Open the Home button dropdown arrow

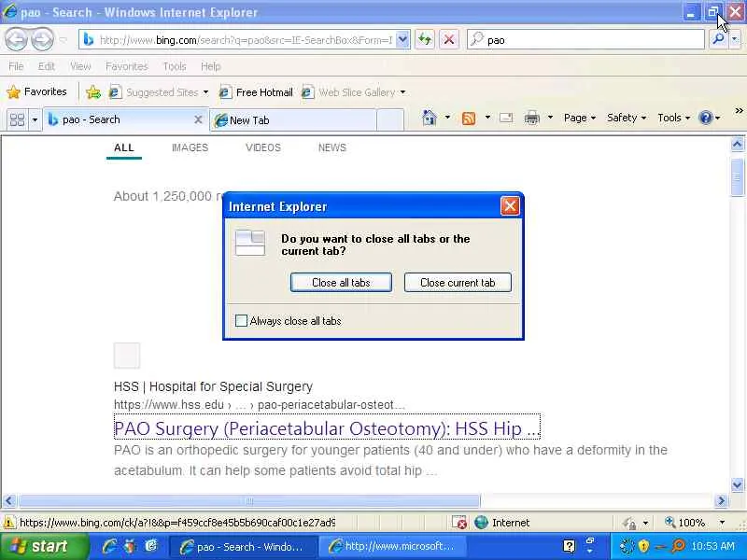click(x=447, y=118)
